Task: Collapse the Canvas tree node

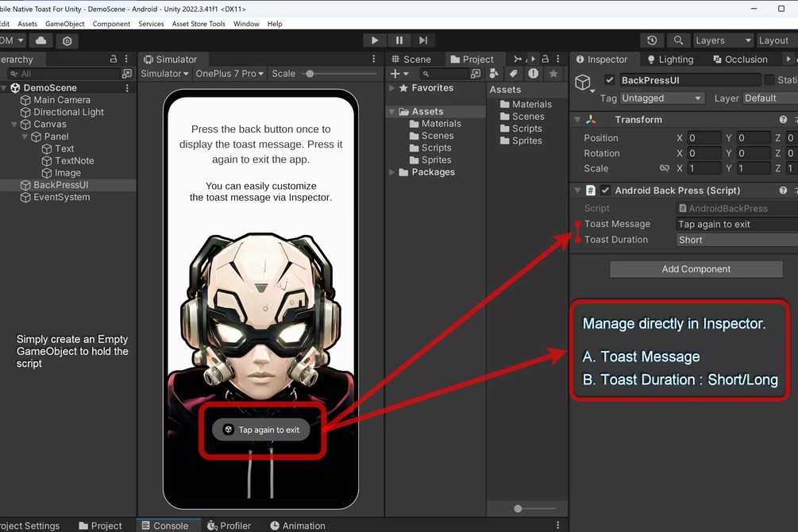Action: [14, 124]
